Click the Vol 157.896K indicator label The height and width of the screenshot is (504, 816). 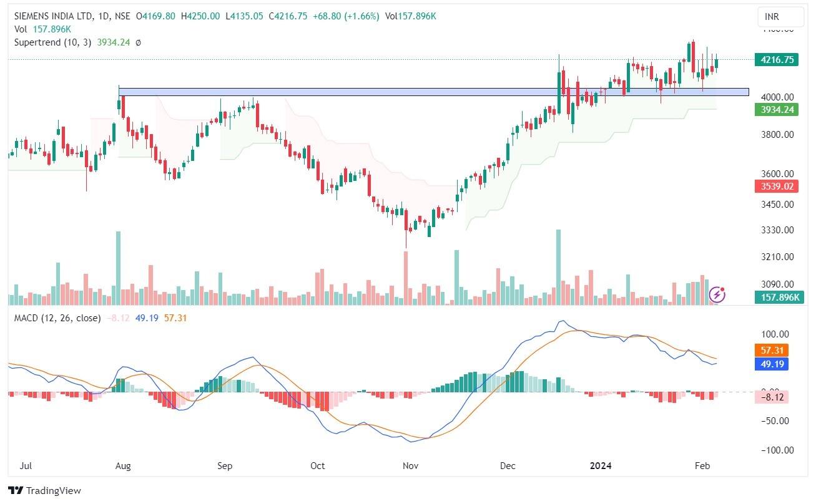(43, 29)
